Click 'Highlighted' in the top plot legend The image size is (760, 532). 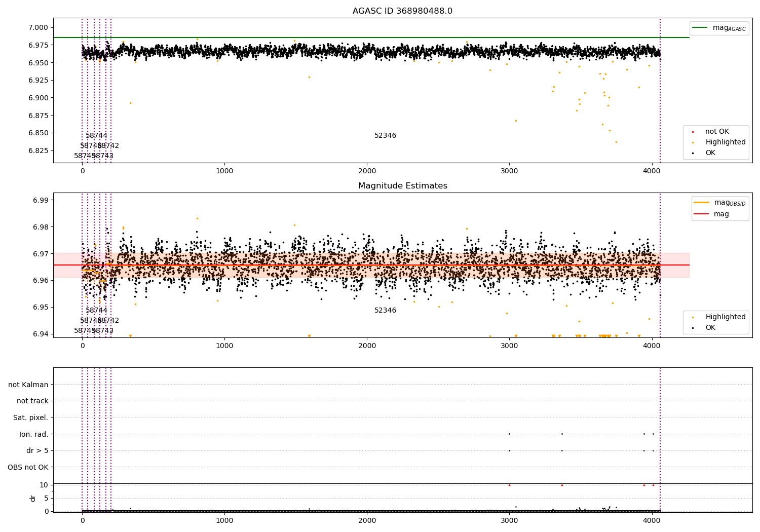point(725,142)
